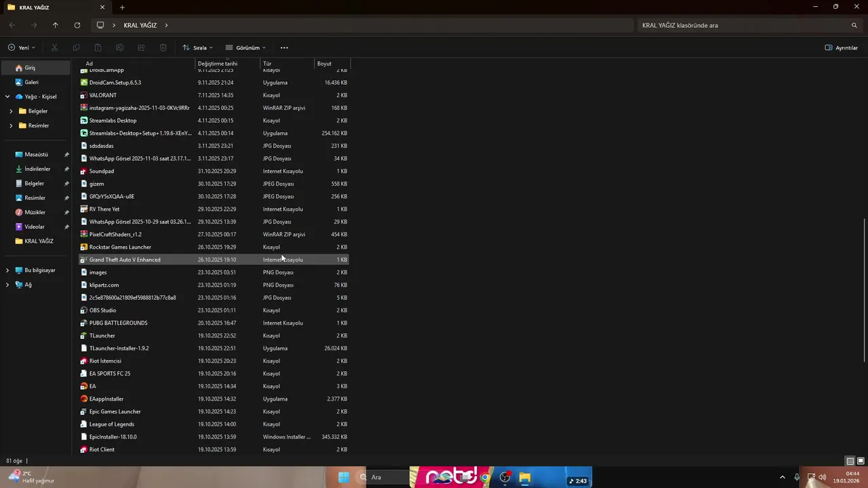Screen dimensions: 868x488
Task: Open the Görünüm view dropdown
Action: click(x=245, y=47)
